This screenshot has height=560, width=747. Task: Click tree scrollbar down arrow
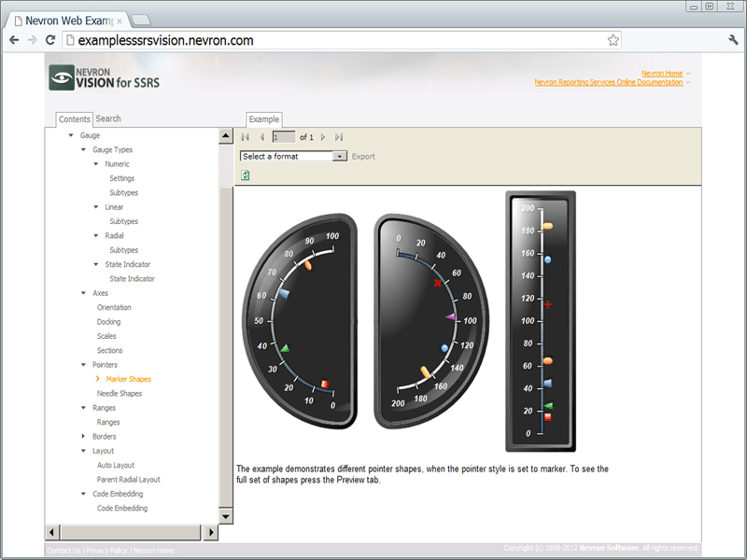tap(226, 516)
